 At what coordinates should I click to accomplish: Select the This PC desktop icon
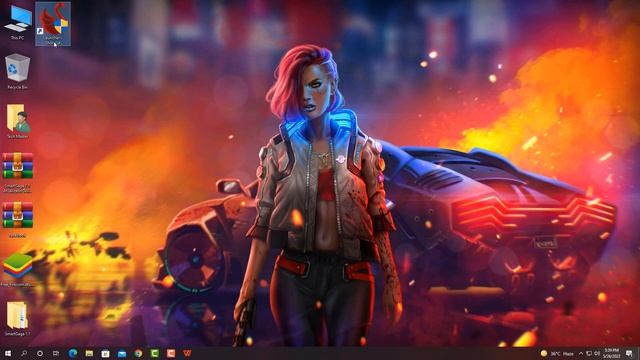tap(18, 23)
